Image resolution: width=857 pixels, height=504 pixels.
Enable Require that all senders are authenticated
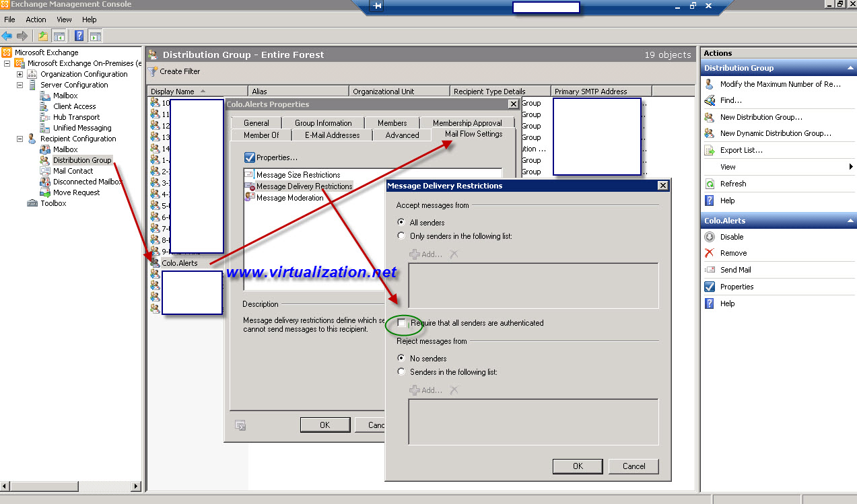coord(402,323)
